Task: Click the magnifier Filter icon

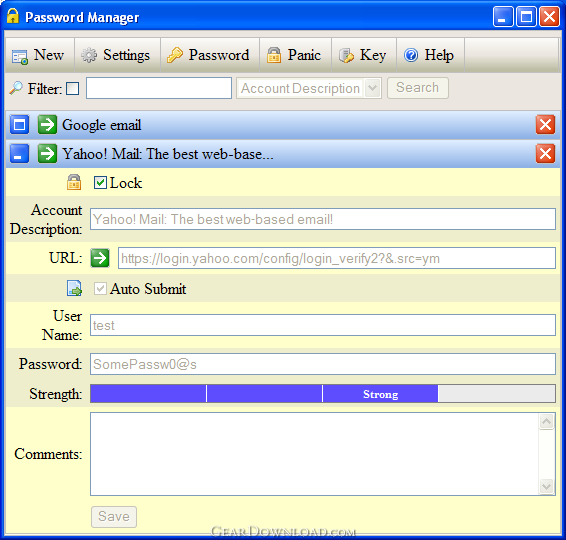Action: [16, 88]
